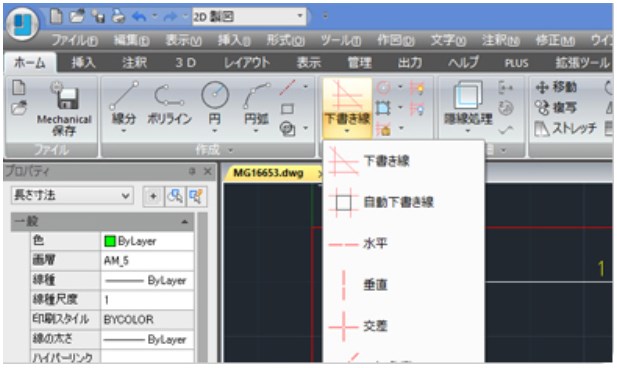Viewport: 617px width, 368px height.
Task: Open the 修正 menu
Action: click(x=555, y=40)
